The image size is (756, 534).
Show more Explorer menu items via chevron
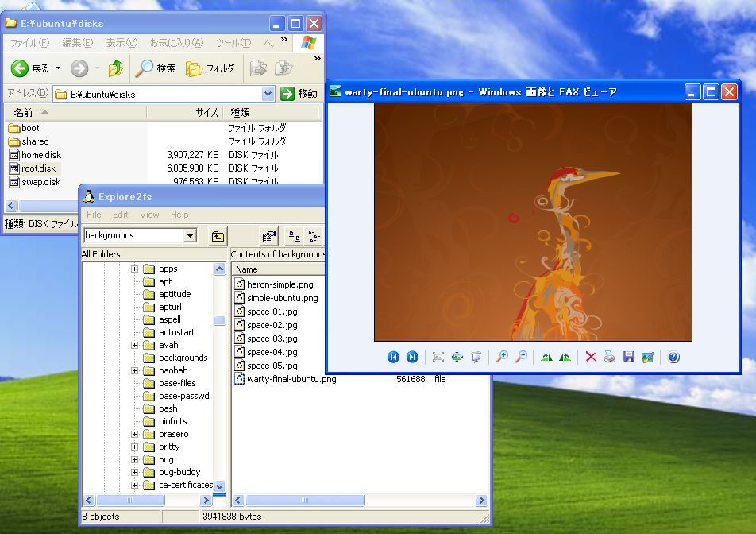pos(284,40)
